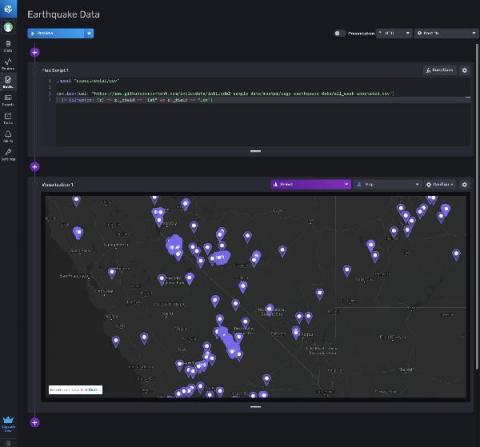Open the Map visualization type dropdown
The image size is (480, 447).
[387, 184]
